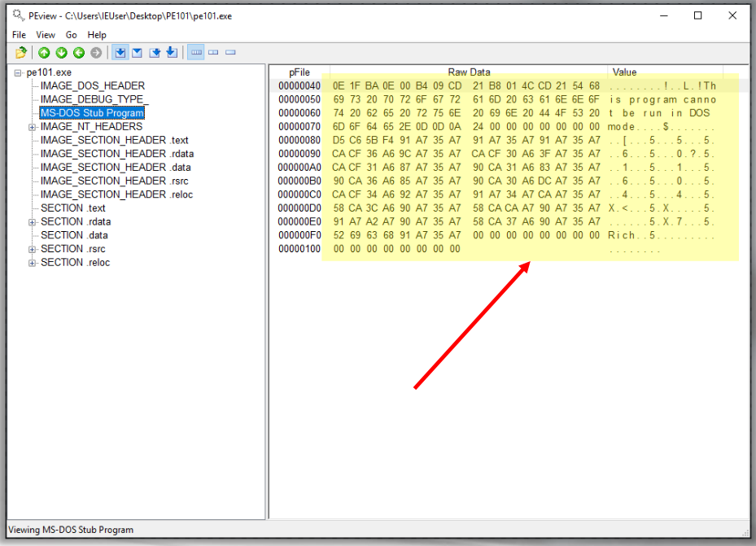Viewport: 756px width, 546px height.
Task: Expand the SECTION .rsrc node
Action: point(32,249)
